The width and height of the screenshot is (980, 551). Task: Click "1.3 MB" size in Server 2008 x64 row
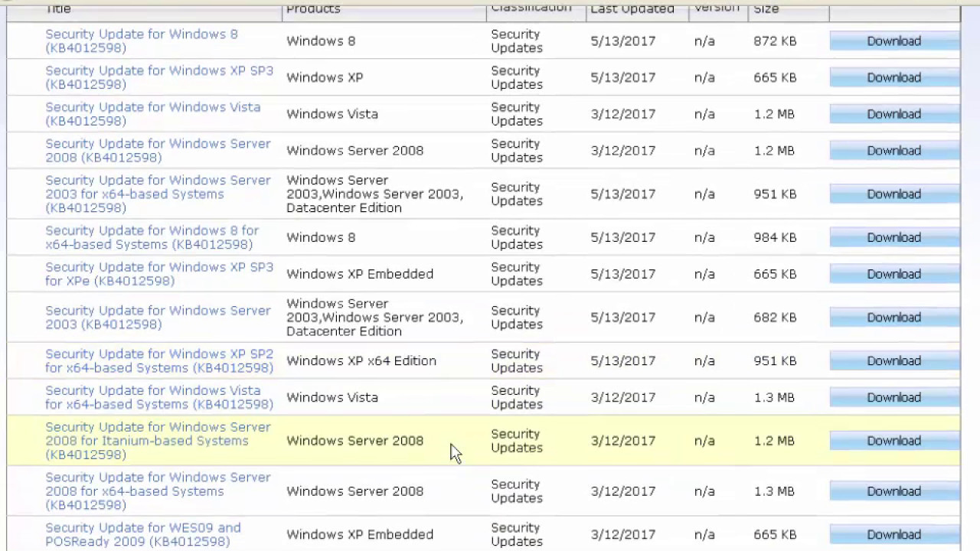point(774,491)
